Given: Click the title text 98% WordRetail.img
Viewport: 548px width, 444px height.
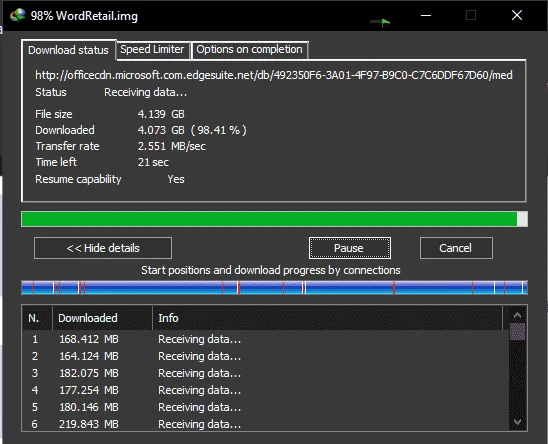Looking at the screenshot, I should [84, 16].
